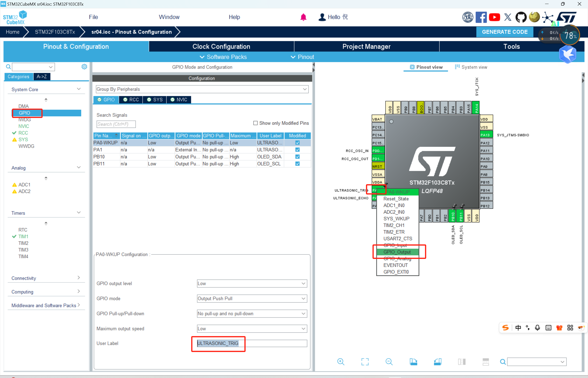Click the zoom out magnifier icon
Image resolution: width=588 pixels, height=378 pixels.
point(389,362)
